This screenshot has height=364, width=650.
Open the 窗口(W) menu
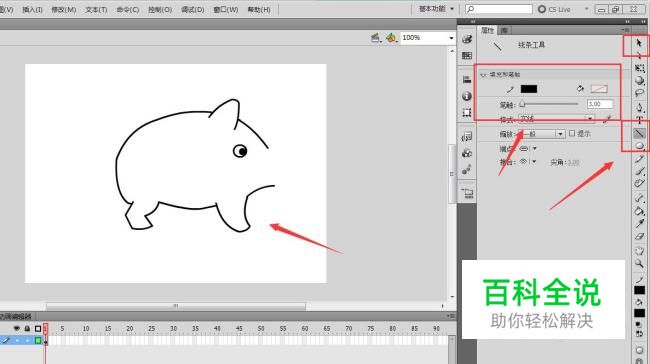[x=226, y=9]
